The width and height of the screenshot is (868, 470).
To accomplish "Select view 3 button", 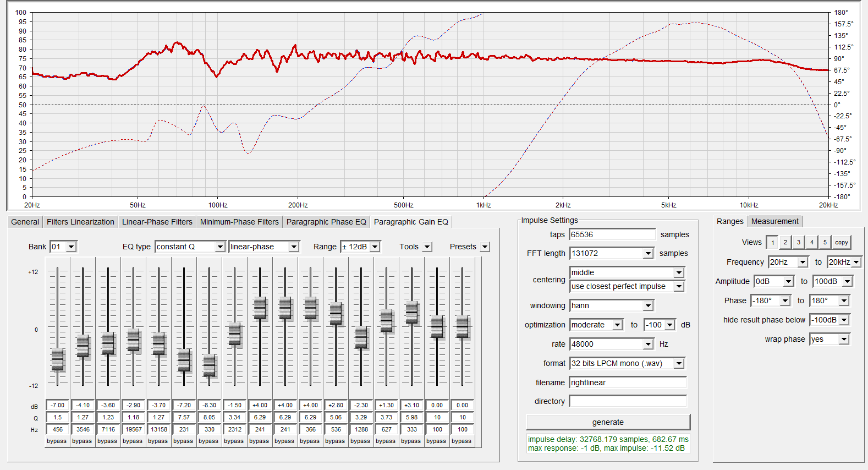I will click(x=799, y=242).
